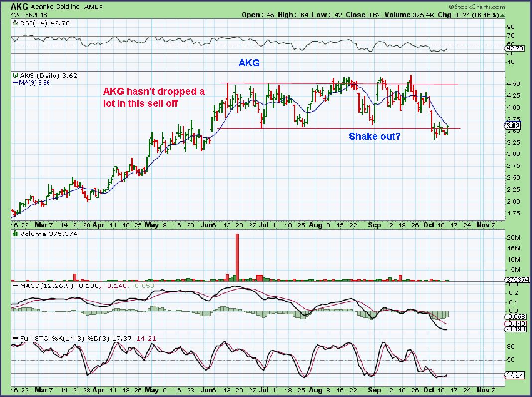Click the line marker before MACD(12,26,9)
This screenshot has width=532, height=397.
(15, 286)
